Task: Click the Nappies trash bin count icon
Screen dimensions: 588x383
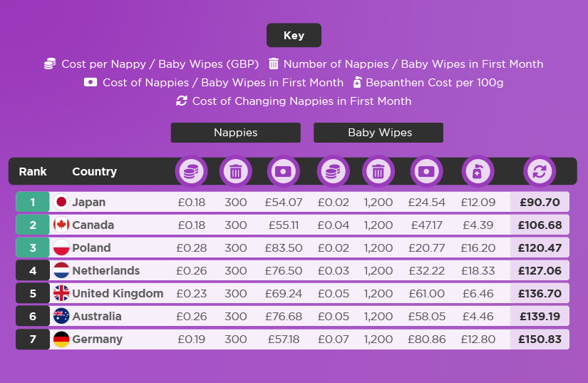Action: pyautogui.click(x=235, y=171)
